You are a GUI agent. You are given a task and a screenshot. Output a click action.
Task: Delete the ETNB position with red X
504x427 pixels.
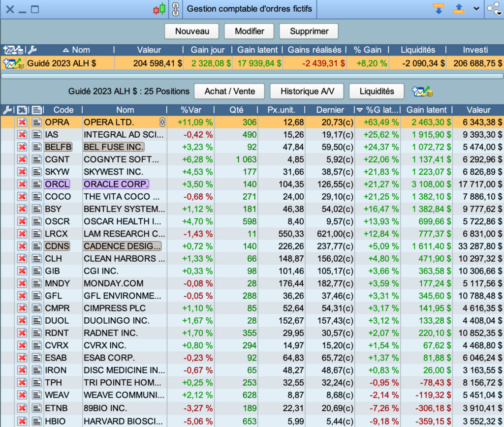click(x=22, y=408)
